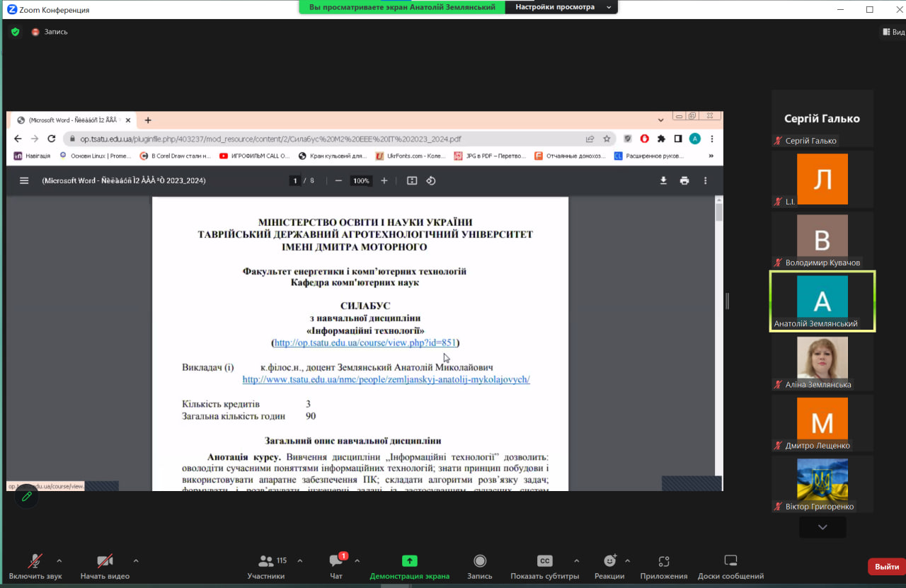The image size is (906, 588).
Task: Click the Запись record button in toolbar
Action: (480, 566)
